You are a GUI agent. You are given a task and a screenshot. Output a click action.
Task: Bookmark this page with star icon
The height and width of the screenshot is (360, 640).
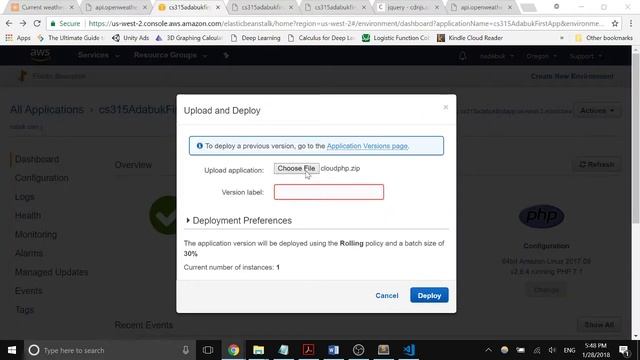pos(615,24)
